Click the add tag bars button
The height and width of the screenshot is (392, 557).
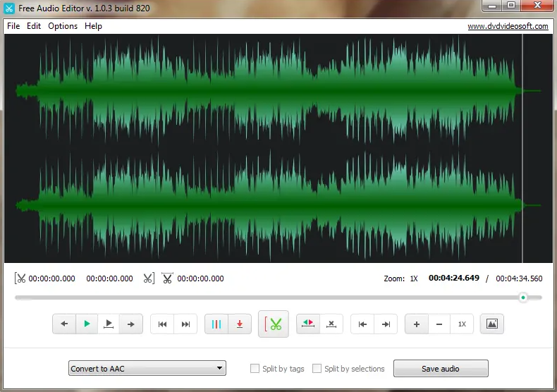(x=216, y=324)
